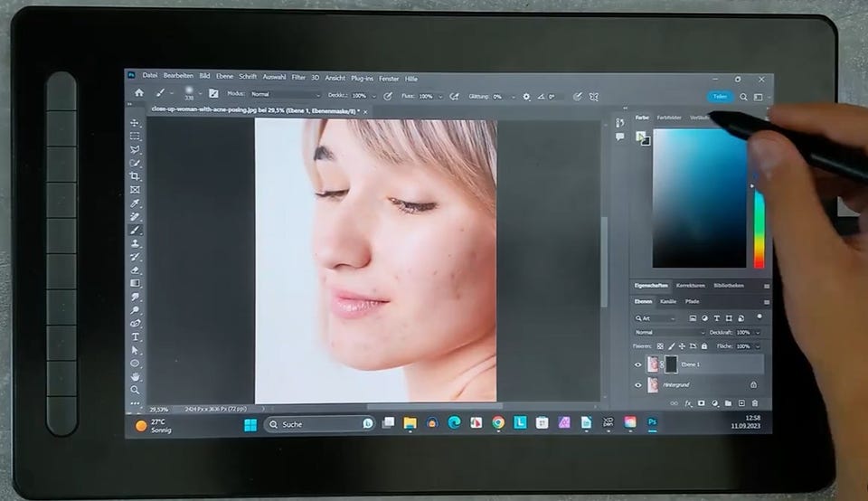The width and height of the screenshot is (868, 501).
Task: Hide the Ebene 1 layer
Action: pos(638,364)
